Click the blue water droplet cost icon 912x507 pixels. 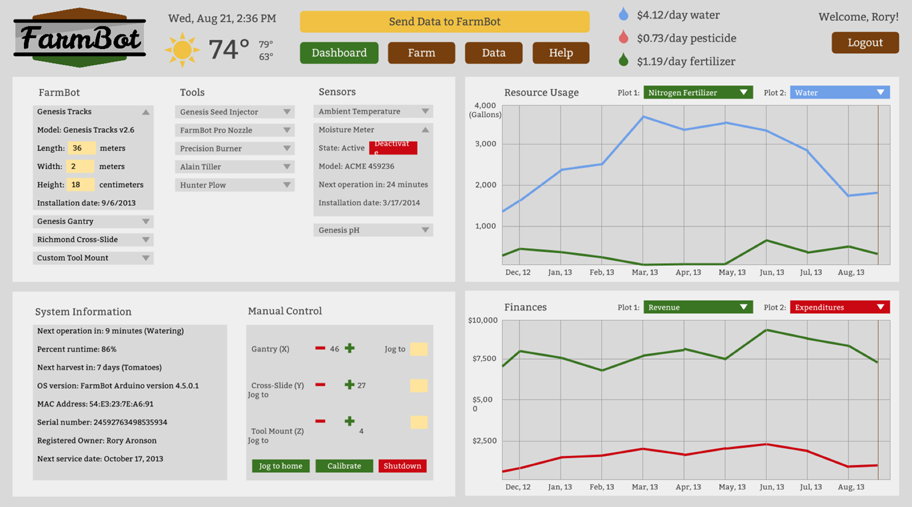[624, 15]
